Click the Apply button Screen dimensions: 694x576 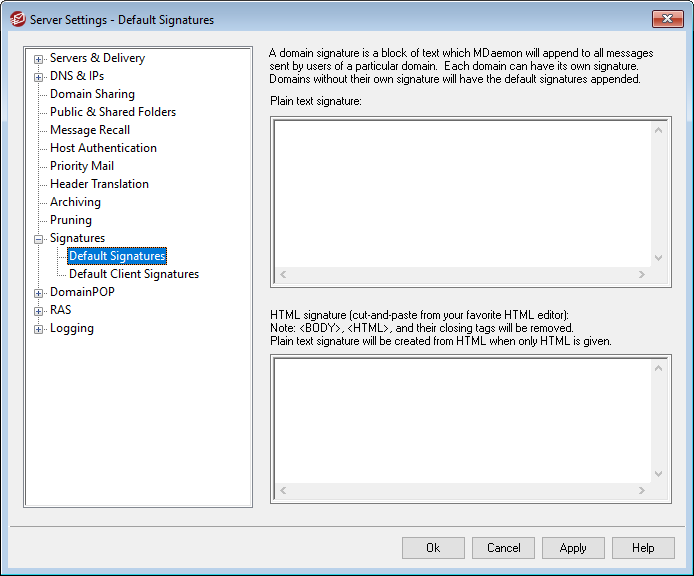point(573,548)
